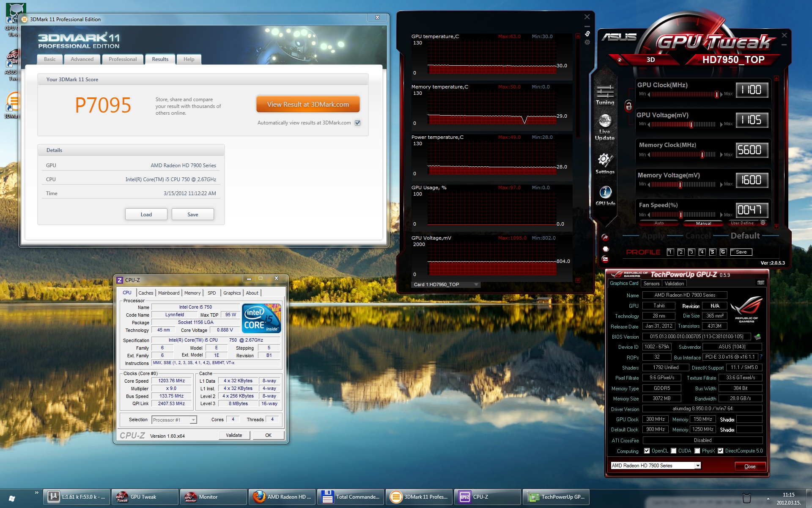This screenshot has height=508, width=812.
Task: Toggle DirectCompute 5.0 checkbox
Action: pos(721,451)
